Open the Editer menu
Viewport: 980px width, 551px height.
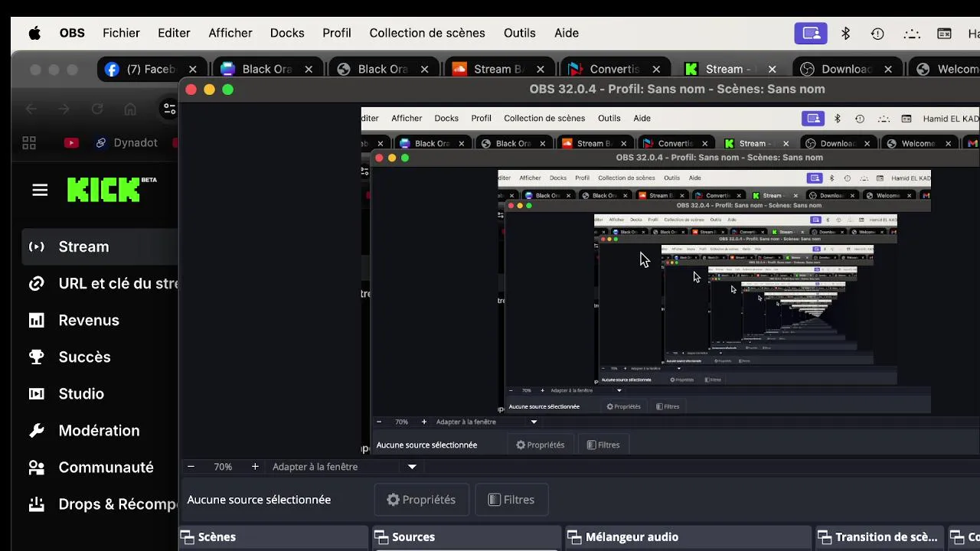click(174, 34)
